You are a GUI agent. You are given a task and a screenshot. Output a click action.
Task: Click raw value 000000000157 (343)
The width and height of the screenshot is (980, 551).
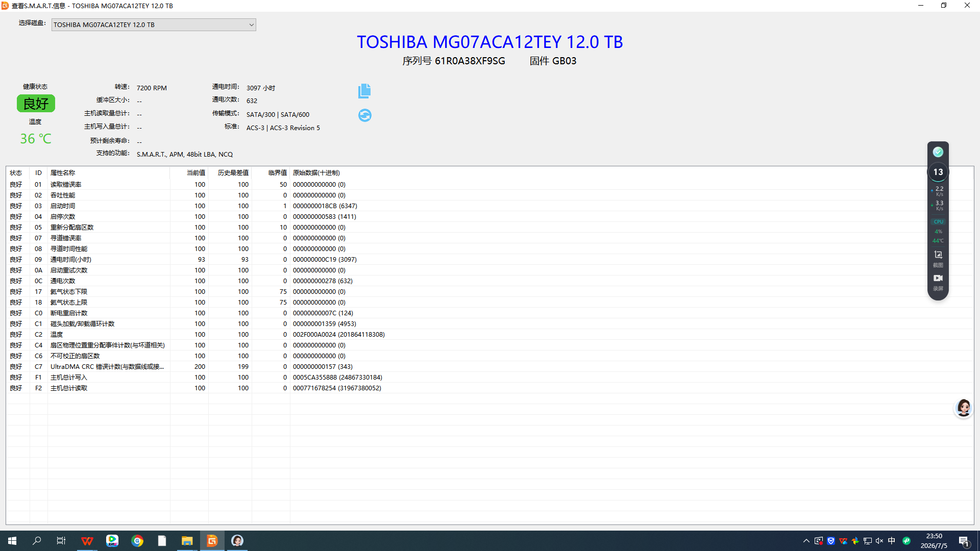[323, 367]
